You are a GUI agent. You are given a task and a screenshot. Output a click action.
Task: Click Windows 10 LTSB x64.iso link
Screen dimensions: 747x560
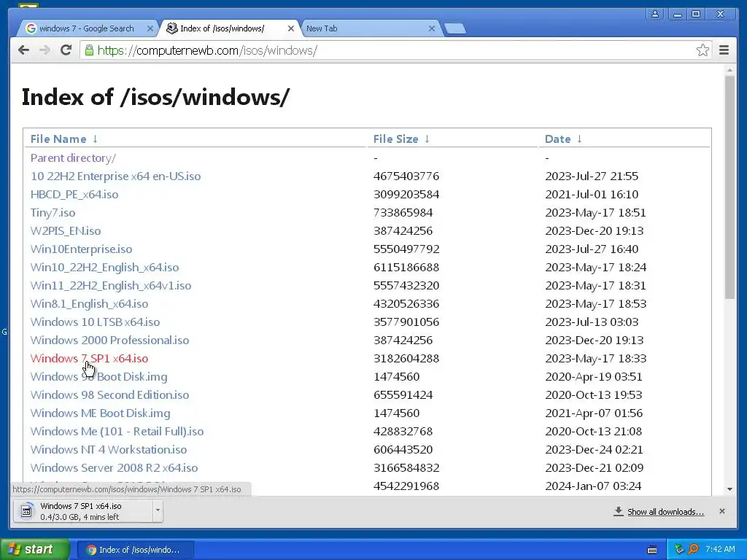pos(96,322)
